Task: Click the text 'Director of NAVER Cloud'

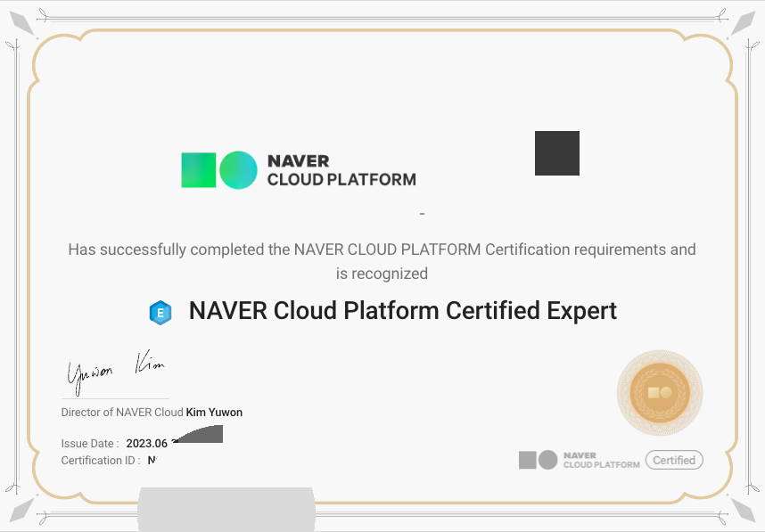Action: 122,412
